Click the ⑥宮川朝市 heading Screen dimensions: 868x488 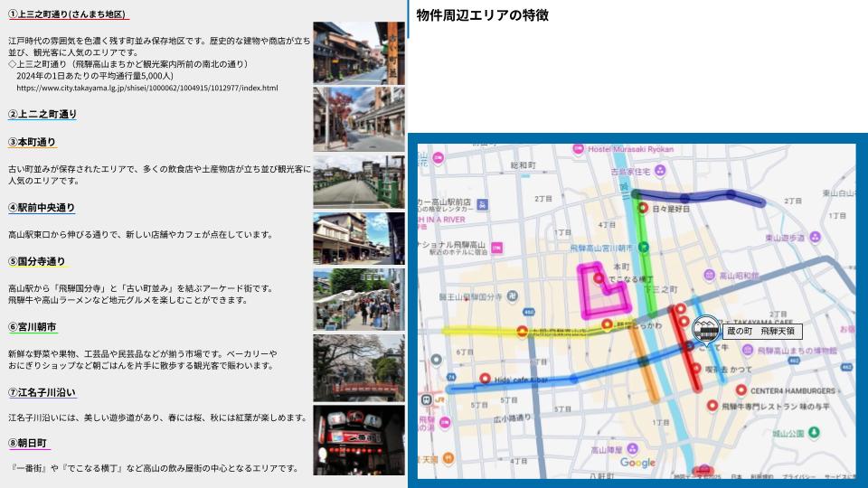[x=33, y=327]
